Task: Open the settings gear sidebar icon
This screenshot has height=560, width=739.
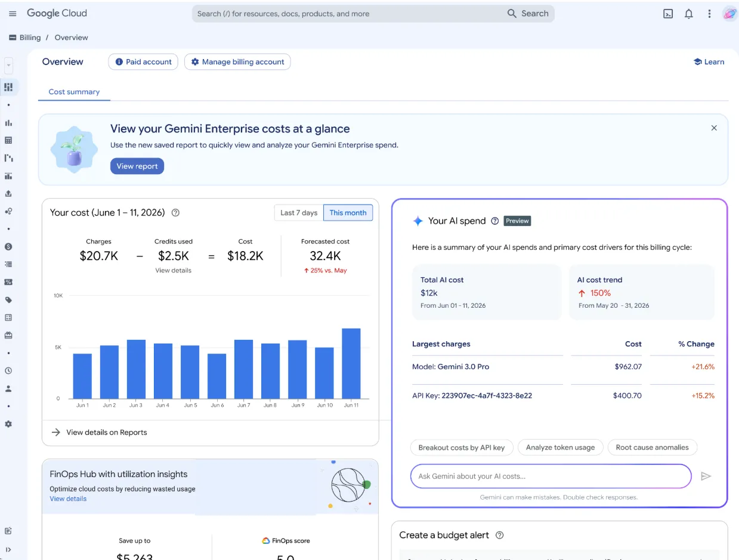Action: 8,424
